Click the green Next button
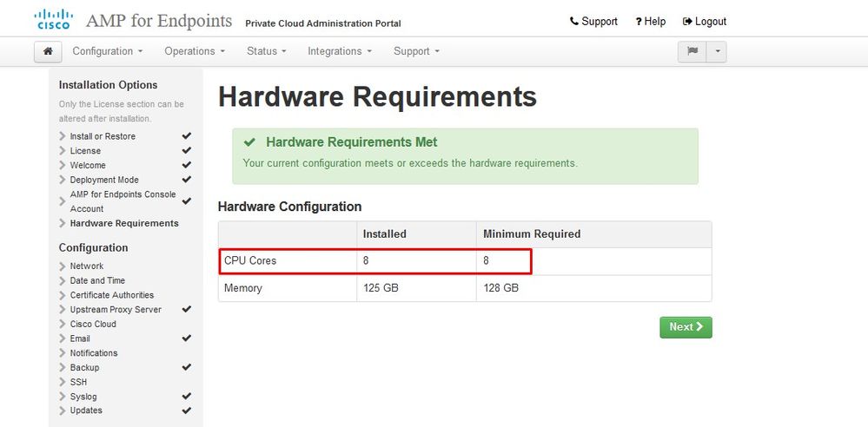Viewport: 868px width, 427px height. point(686,327)
